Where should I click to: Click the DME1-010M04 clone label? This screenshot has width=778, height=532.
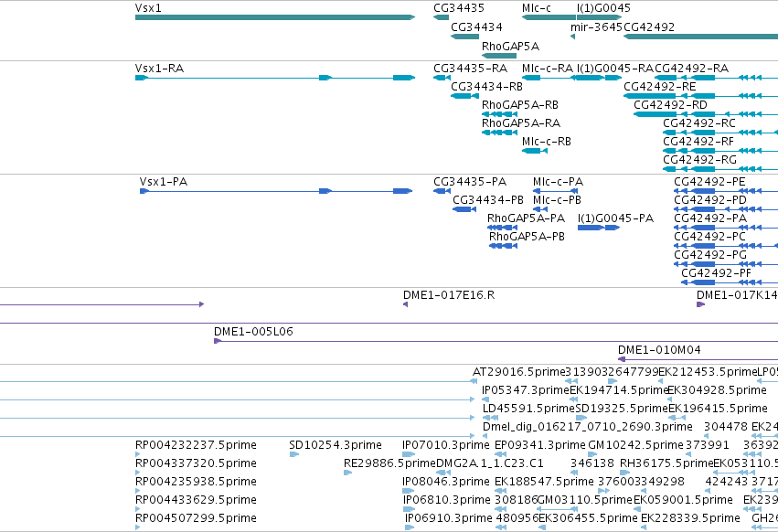659,350
